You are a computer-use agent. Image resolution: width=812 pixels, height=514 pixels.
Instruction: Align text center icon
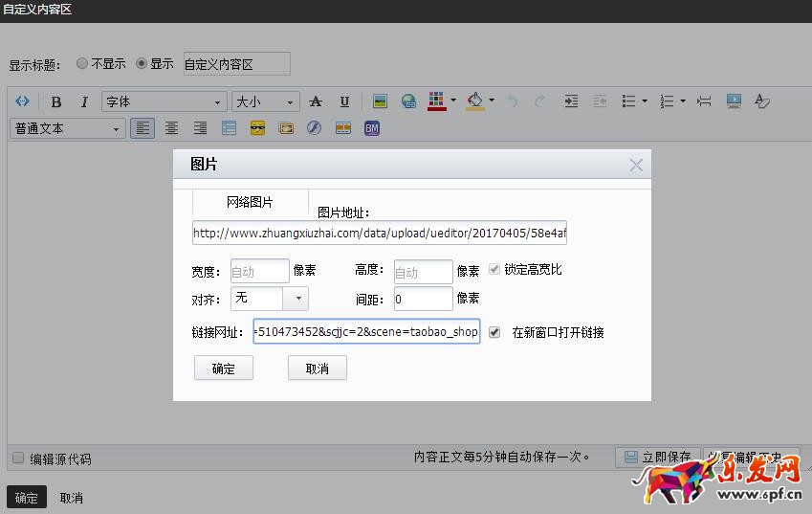pyautogui.click(x=171, y=128)
